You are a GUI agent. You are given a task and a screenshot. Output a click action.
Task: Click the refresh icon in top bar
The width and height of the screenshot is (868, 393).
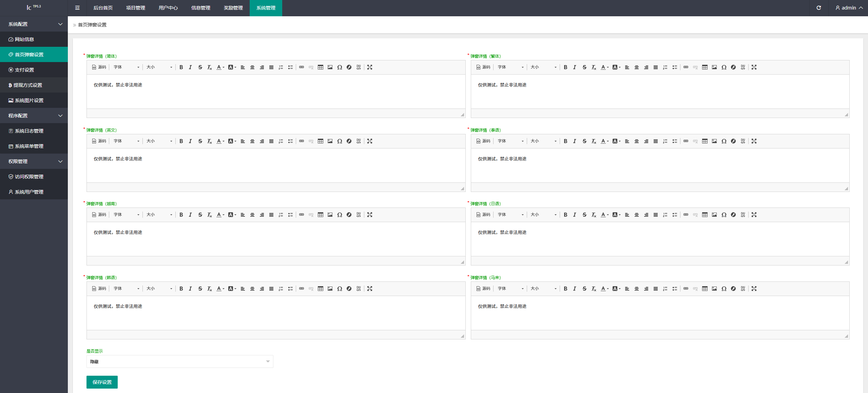tap(819, 8)
